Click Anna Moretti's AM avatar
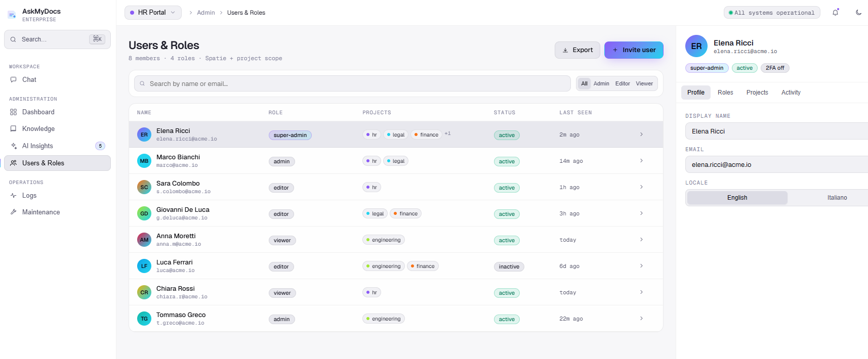The image size is (868, 359). 144,240
